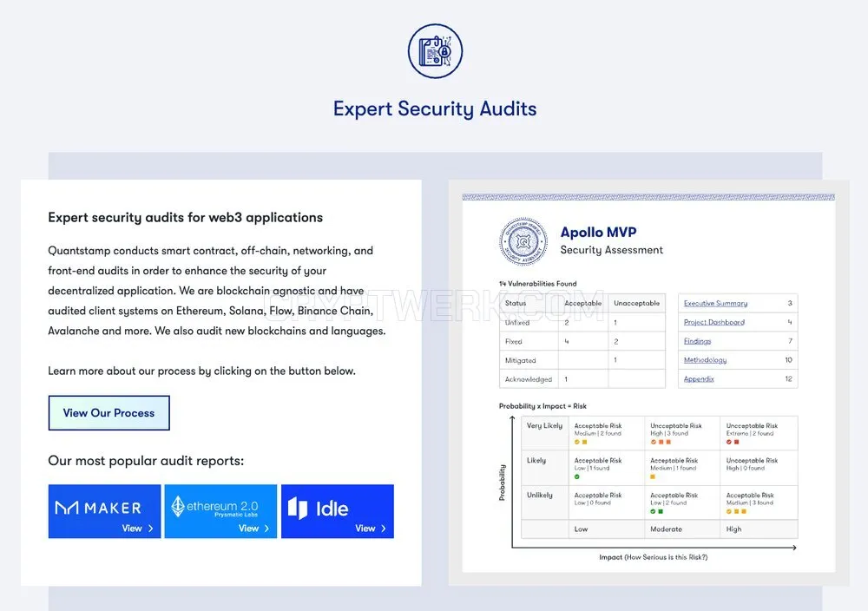Click the Ethereum diamond logo icon
The height and width of the screenshot is (611, 868).
coord(178,506)
